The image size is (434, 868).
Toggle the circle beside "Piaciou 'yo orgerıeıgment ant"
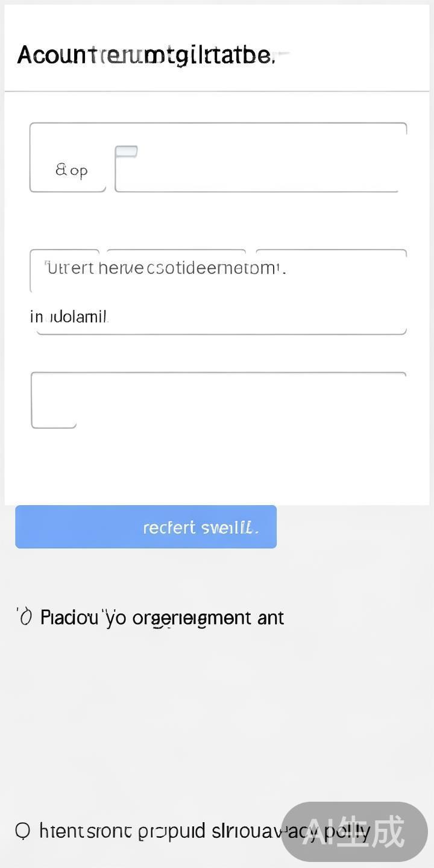25,618
